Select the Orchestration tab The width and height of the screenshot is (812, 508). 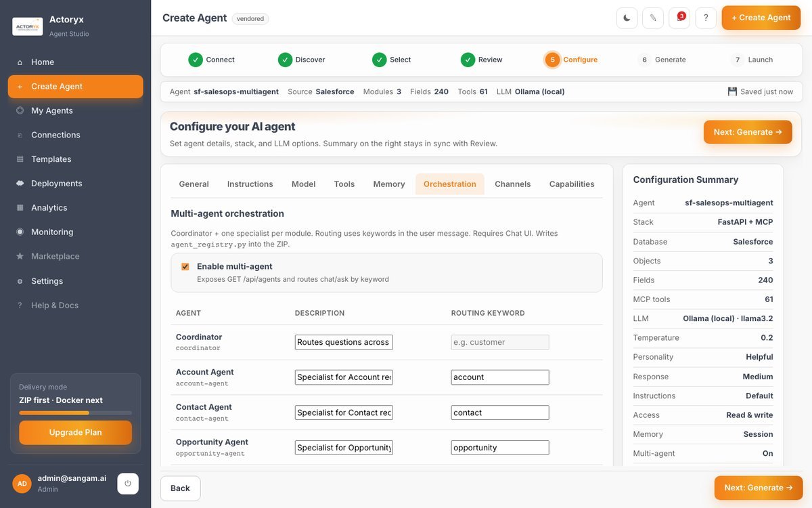[450, 184]
